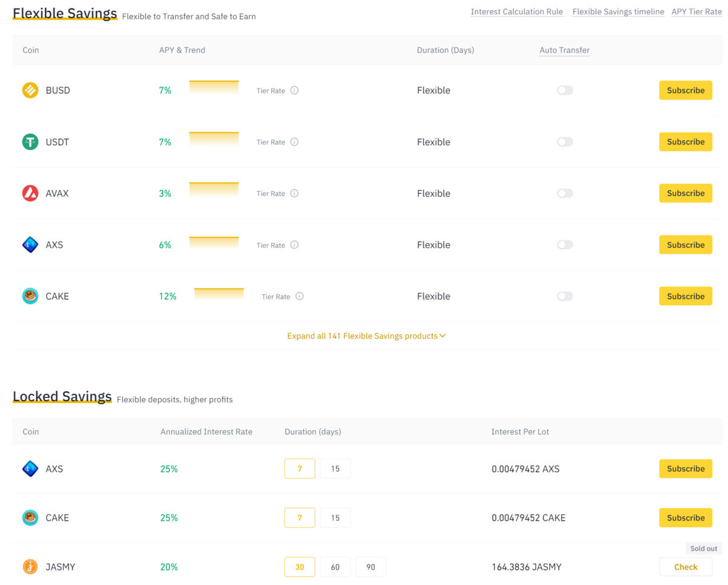Subscribe to locked AXS savings

pyautogui.click(x=686, y=469)
